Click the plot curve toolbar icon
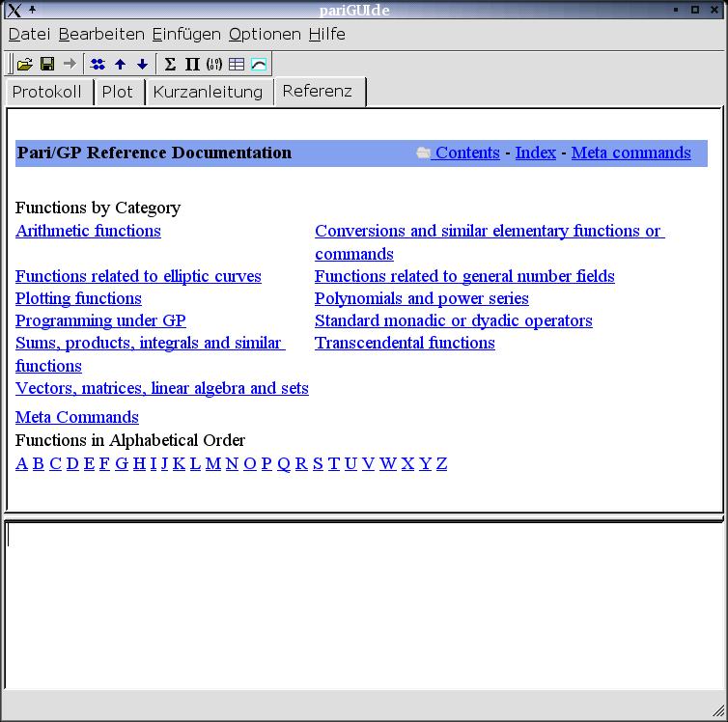This screenshot has width=728, height=722. 259,65
